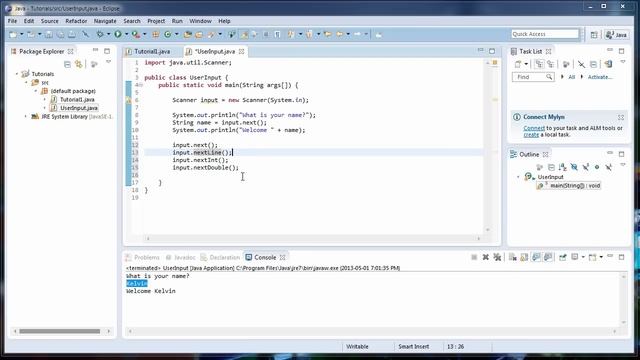Click the New Java Package icon

coord(156,35)
